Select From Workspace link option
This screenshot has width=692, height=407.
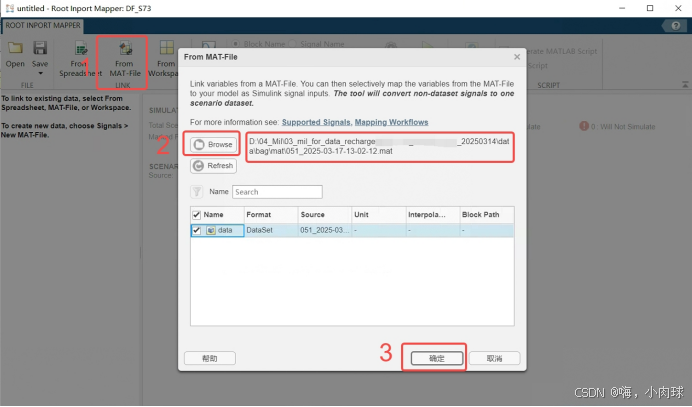164,60
